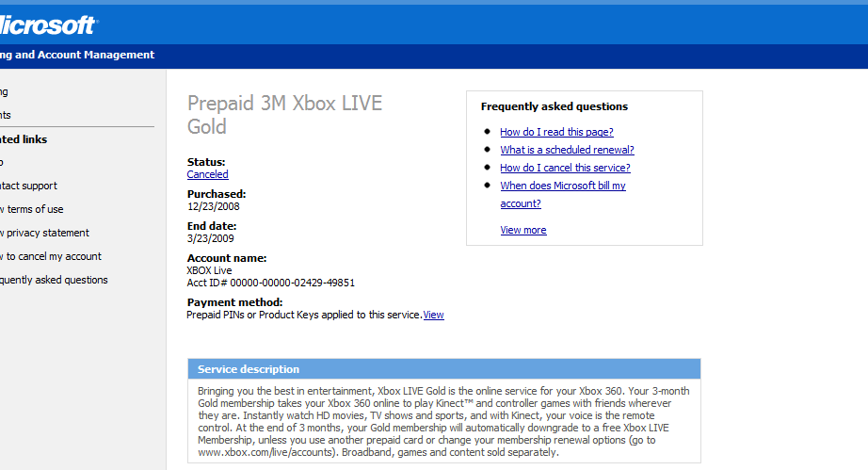Click the End date: label
The height and width of the screenshot is (470, 868).
tap(212, 226)
